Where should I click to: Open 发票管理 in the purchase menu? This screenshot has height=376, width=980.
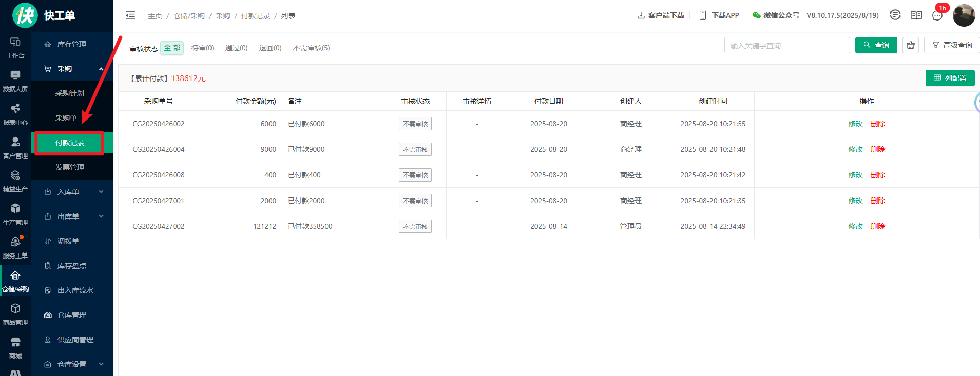pyautogui.click(x=70, y=167)
